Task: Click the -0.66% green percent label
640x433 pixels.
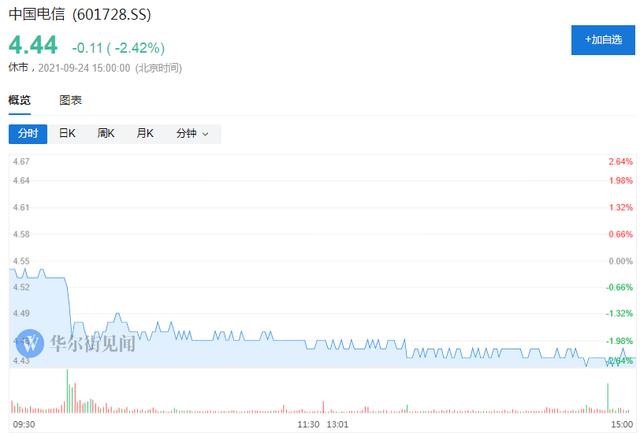Action: pos(619,287)
